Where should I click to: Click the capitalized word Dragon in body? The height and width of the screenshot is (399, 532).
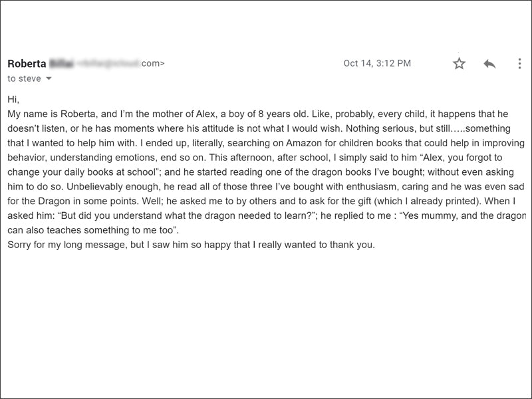point(54,201)
